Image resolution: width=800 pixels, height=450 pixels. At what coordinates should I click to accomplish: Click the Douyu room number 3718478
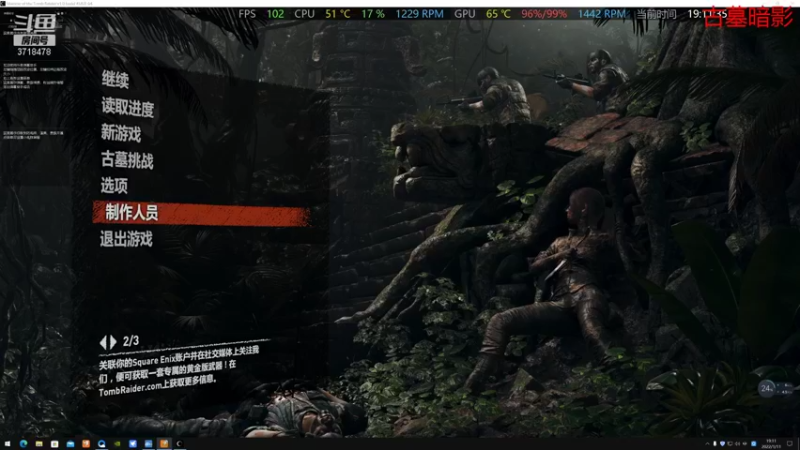click(x=34, y=52)
